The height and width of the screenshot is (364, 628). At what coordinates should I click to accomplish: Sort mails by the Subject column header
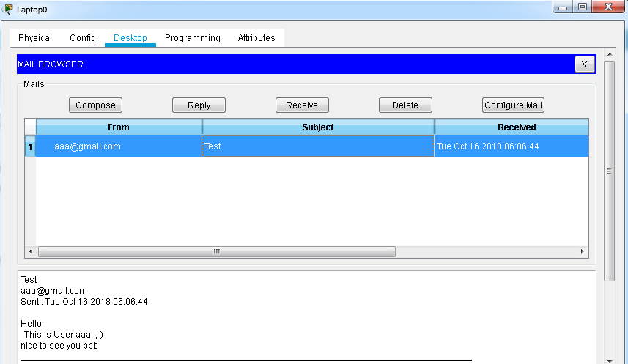(x=318, y=127)
